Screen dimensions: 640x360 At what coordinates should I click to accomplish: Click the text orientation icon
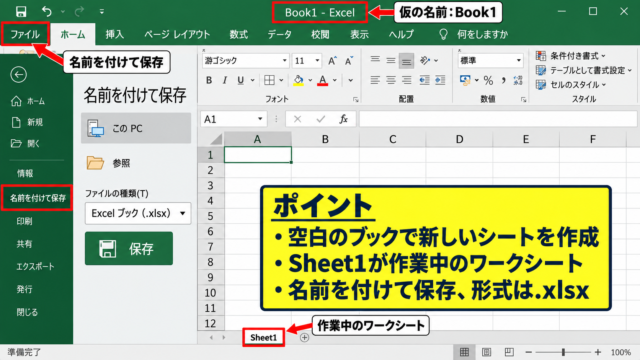coord(425,60)
